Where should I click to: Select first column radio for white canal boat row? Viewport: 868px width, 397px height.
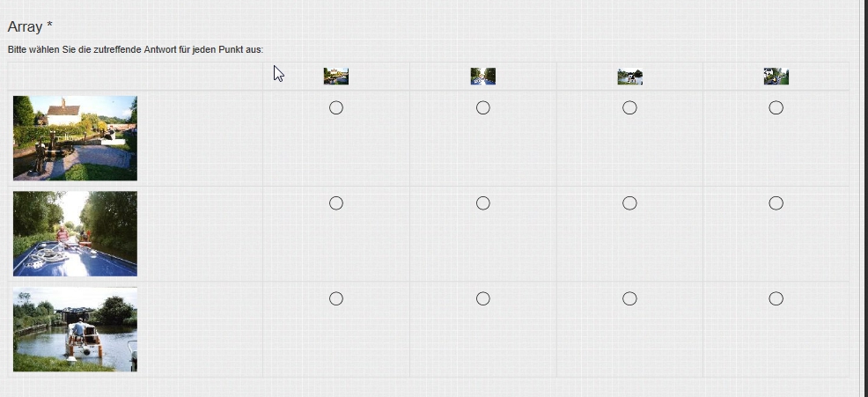coord(335,299)
